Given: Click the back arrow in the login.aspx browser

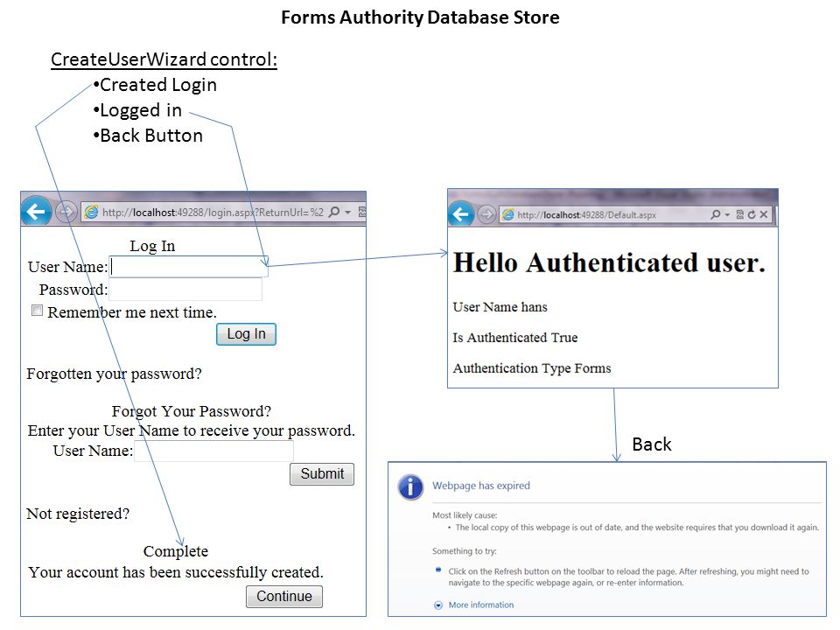Looking at the screenshot, I should pyautogui.click(x=36, y=212).
